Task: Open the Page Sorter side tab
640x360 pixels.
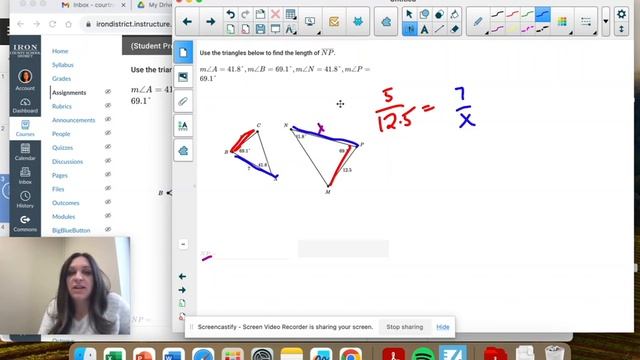Action: click(183, 52)
